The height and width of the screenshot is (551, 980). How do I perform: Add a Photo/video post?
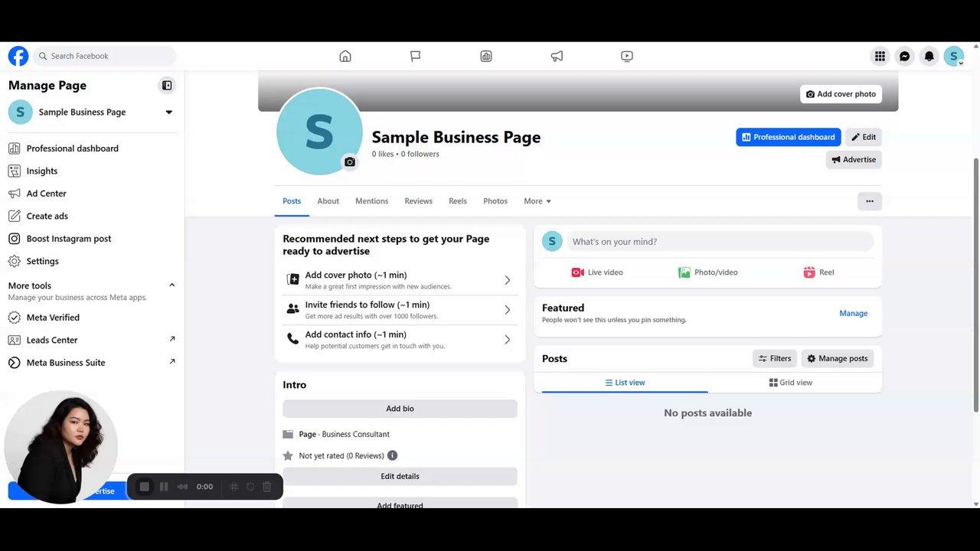(x=707, y=272)
